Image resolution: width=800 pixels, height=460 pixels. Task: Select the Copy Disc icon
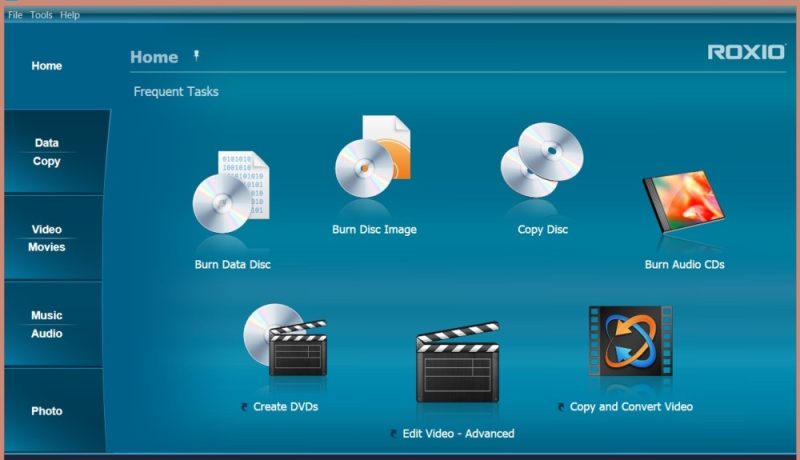[541, 161]
